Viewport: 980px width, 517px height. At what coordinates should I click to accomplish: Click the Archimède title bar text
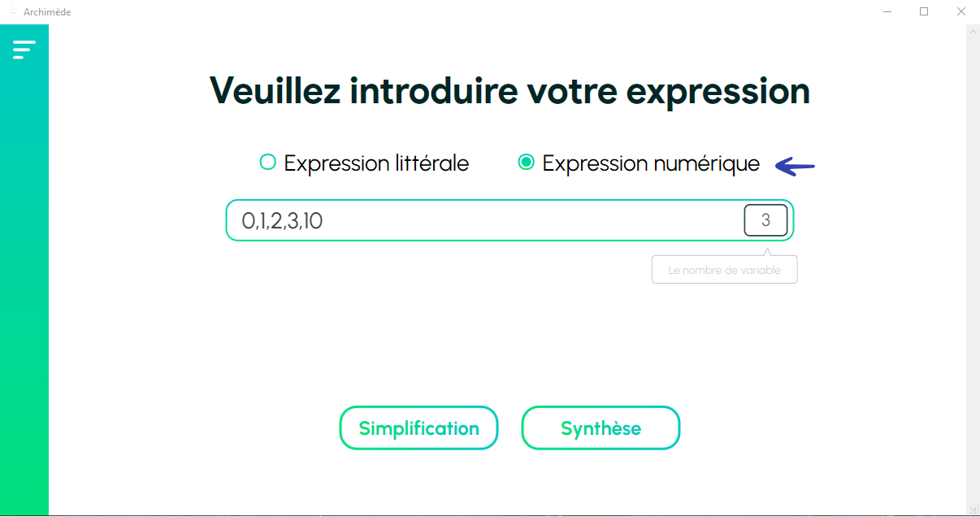pyautogui.click(x=47, y=12)
